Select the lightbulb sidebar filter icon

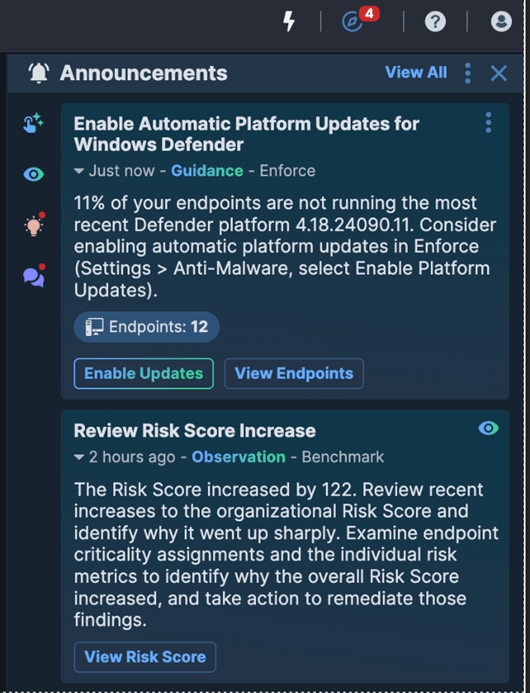pyautogui.click(x=34, y=225)
